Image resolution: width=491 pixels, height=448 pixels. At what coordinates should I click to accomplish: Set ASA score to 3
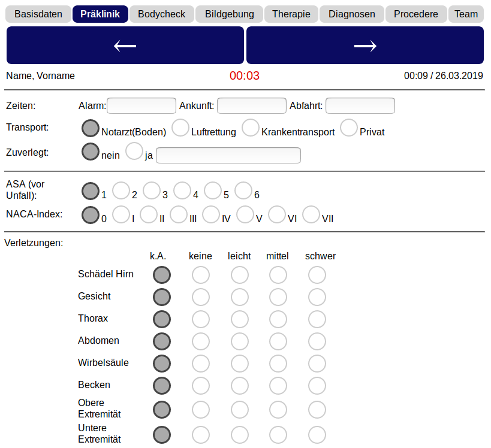152,190
